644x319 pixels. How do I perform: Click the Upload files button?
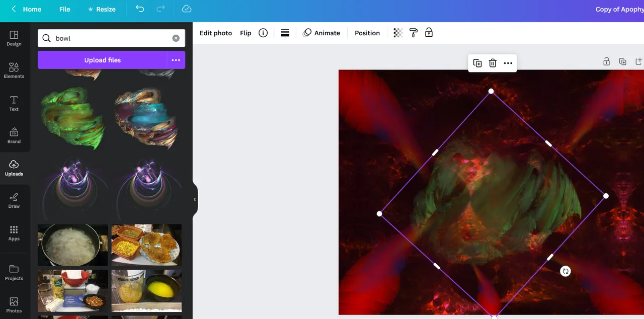[x=102, y=60]
